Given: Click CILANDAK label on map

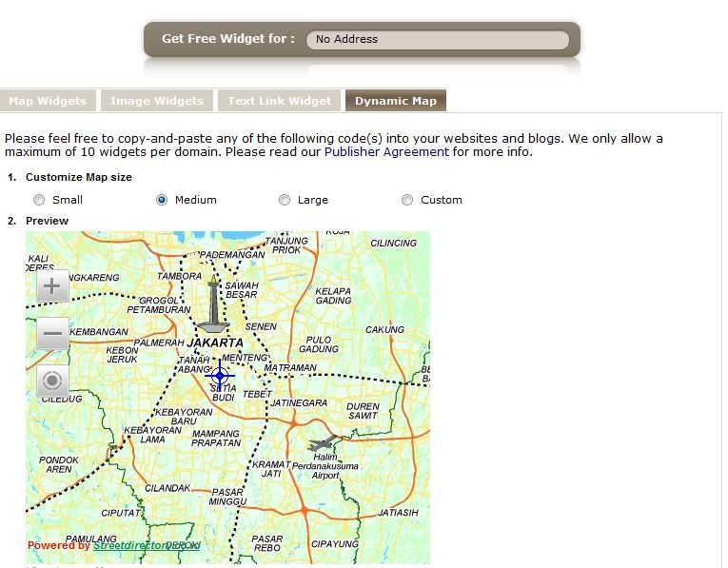Looking at the screenshot, I should [x=167, y=488].
